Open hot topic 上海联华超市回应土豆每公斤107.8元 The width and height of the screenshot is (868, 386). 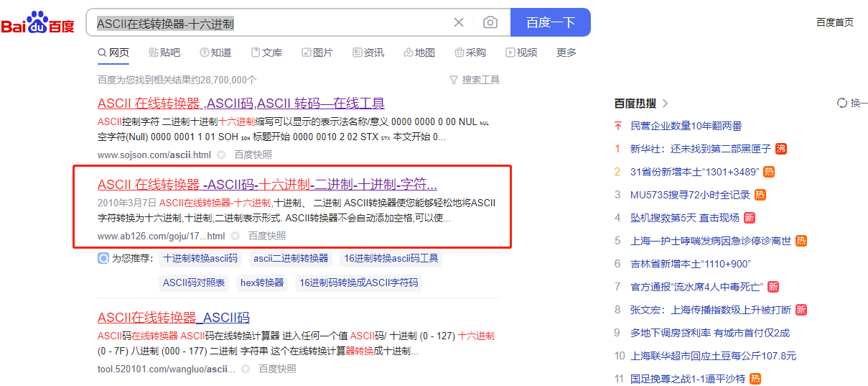pyautogui.click(x=714, y=356)
